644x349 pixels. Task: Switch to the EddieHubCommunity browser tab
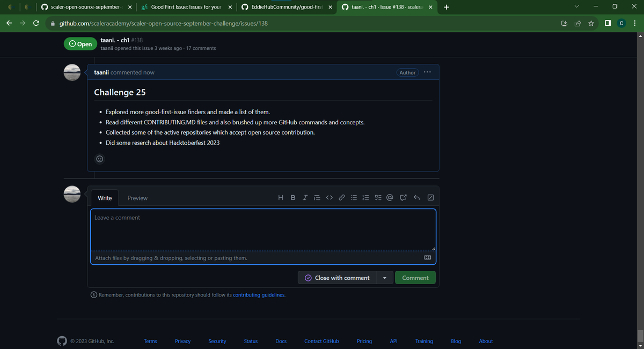pyautogui.click(x=286, y=7)
